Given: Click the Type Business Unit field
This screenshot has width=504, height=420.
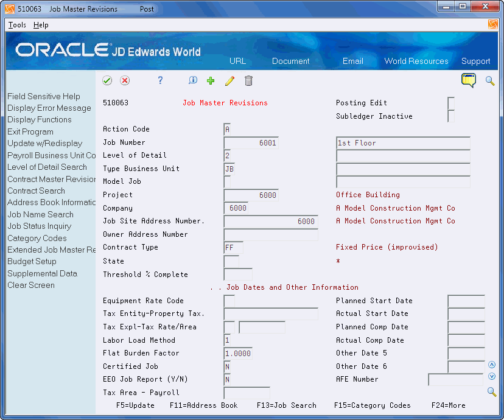Looking at the screenshot, I should [x=229, y=169].
